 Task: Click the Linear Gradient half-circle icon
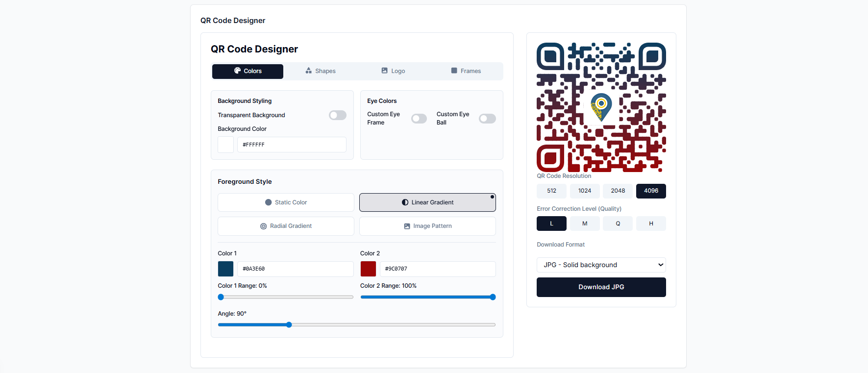(x=405, y=202)
